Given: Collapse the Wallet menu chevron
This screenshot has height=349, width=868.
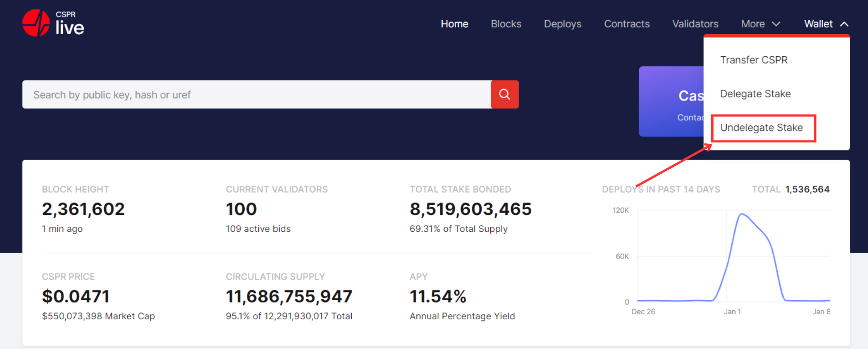Looking at the screenshot, I should tap(844, 24).
